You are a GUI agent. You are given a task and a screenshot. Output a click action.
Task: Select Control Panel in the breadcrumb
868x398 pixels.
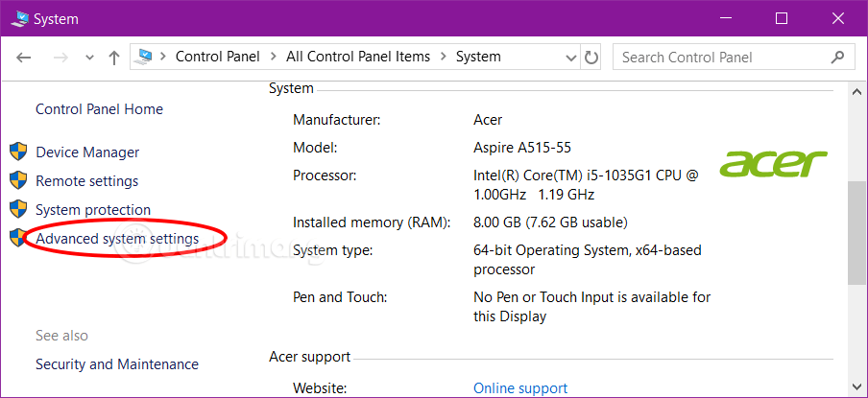218,57
